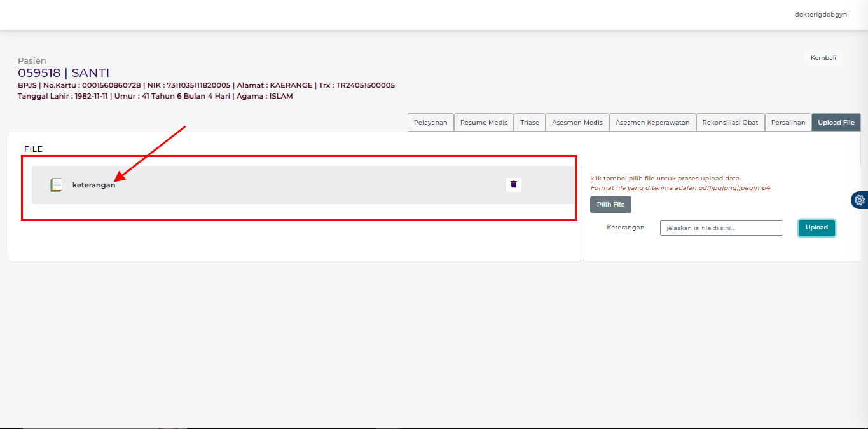Switch to the Pelayanan tab
Viewport: 868px width, 429px height.
click(x=431, y=123)
